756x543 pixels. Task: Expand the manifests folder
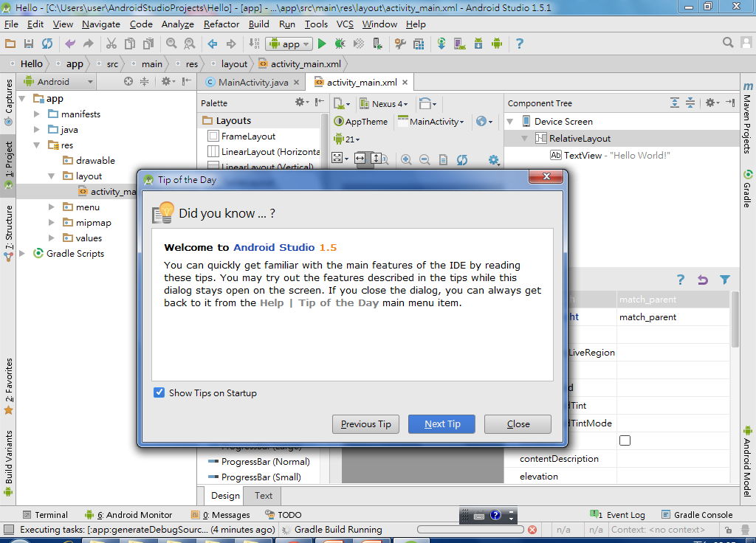click(x=37, y=114)
